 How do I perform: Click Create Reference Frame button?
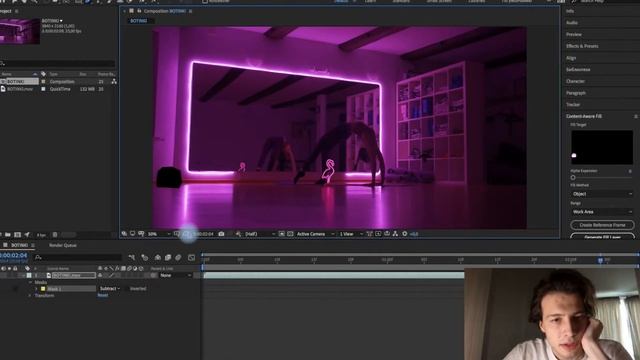(x=602, y=225)
